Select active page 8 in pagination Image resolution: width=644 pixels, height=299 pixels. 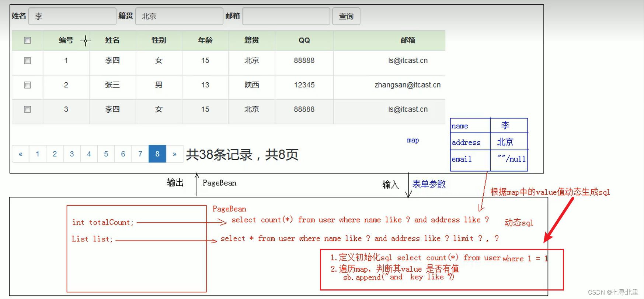(x=157, y=154)
